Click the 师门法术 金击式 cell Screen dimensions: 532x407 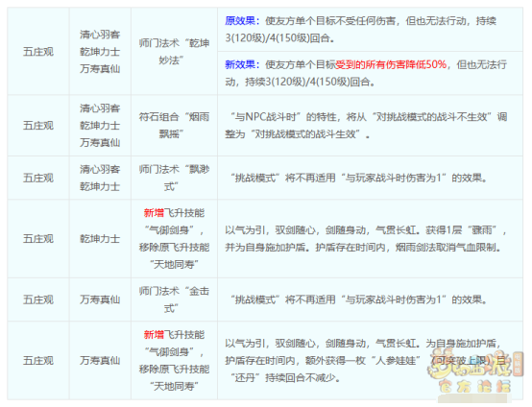(x=174, y=299)
